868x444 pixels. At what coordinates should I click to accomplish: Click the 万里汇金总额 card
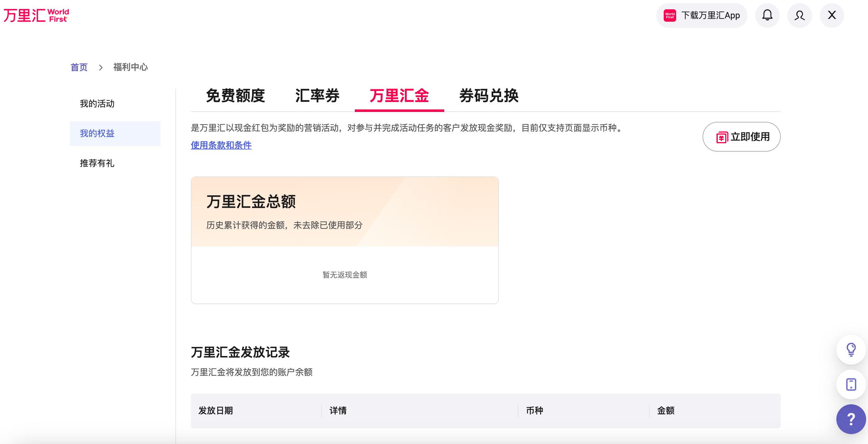tap(344, 240)
